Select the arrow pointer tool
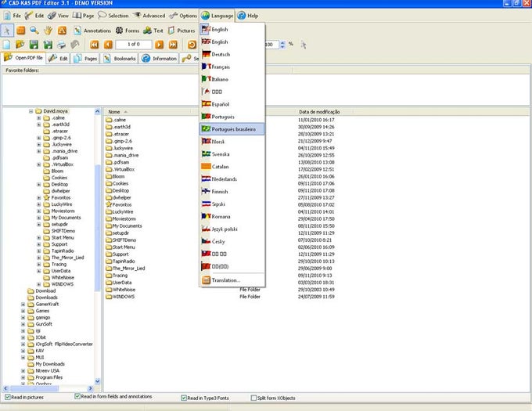 [7, 31]
